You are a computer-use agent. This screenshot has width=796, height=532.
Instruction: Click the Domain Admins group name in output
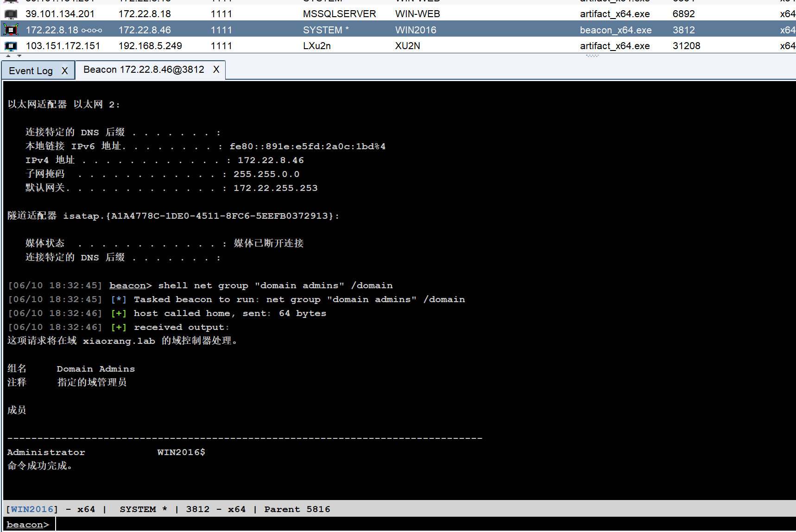tap(95, 369)
